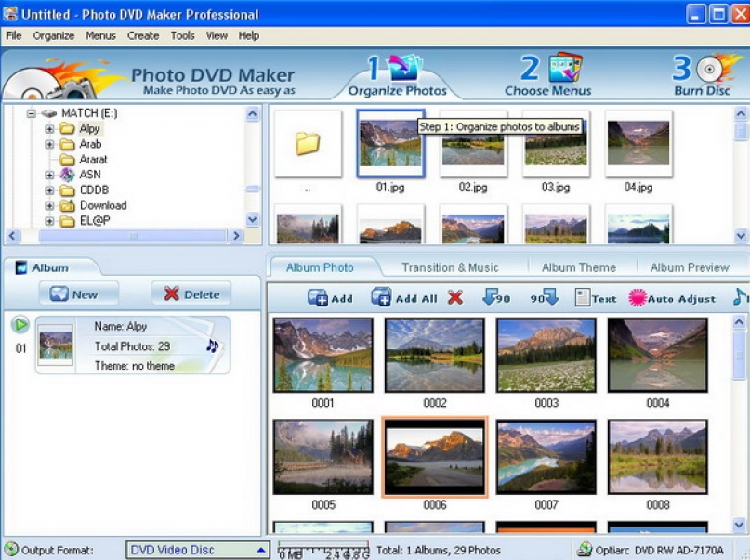
Task: Open the parent folder thumbnail
Action: [308, 143]
